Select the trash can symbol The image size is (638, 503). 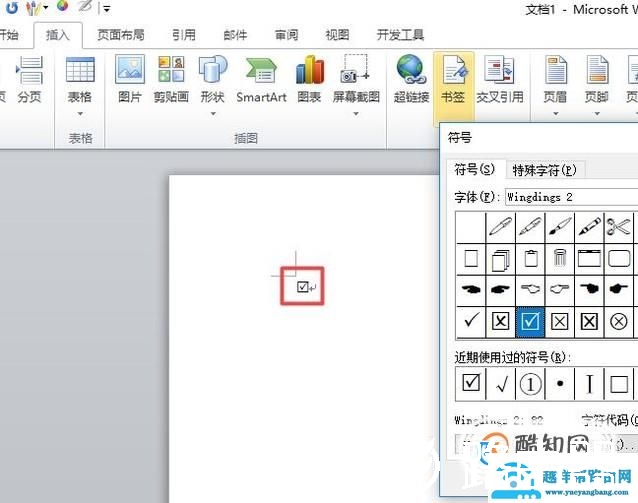point(560,259)
